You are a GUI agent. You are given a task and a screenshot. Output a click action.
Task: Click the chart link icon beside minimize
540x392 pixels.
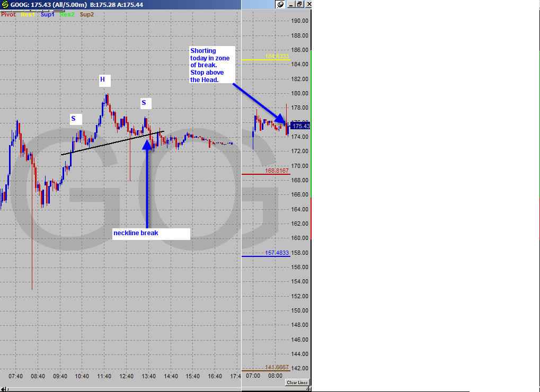(280, 4)
